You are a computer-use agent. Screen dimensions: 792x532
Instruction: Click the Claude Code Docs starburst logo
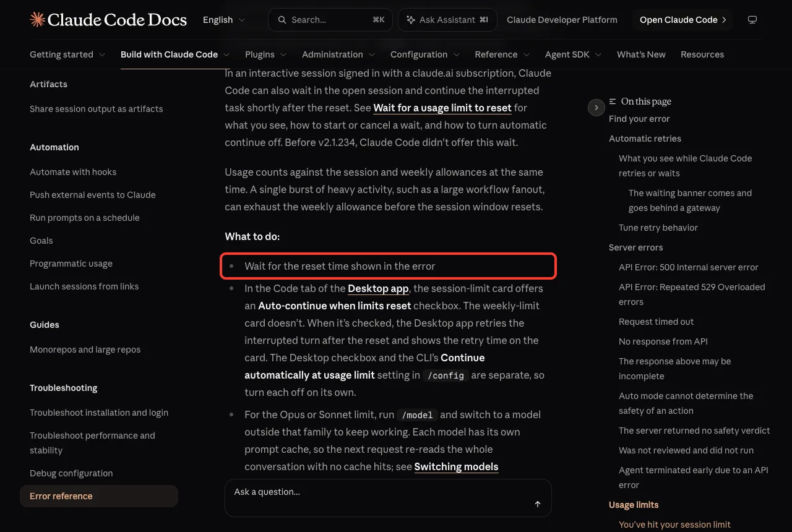pos(37,20)
